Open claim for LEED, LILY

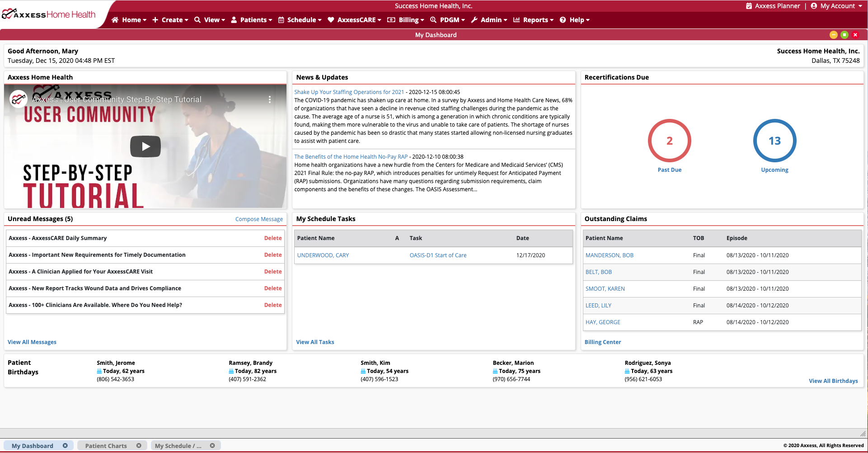click(598, 306)
